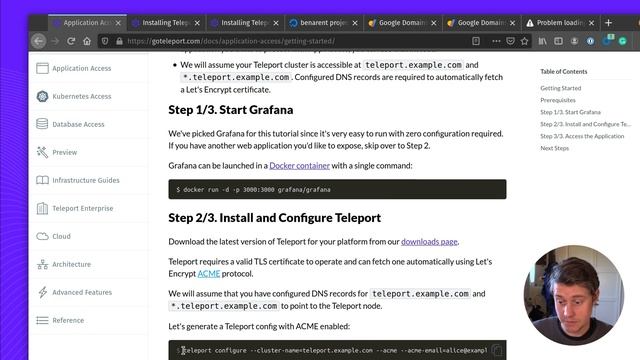Close the Problem loading tab
This screenshot has height=360, width=640.
[591, 23]
